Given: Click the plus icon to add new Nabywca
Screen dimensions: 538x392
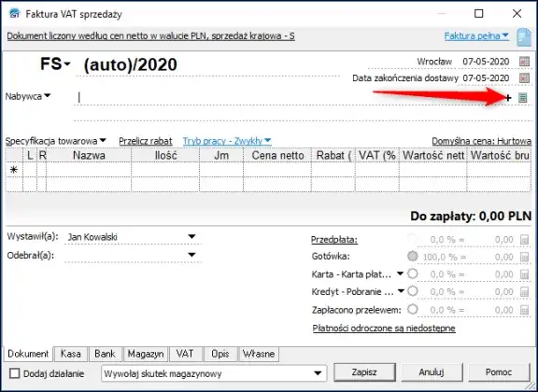Looking at the screenshot, I should point(508,98).
